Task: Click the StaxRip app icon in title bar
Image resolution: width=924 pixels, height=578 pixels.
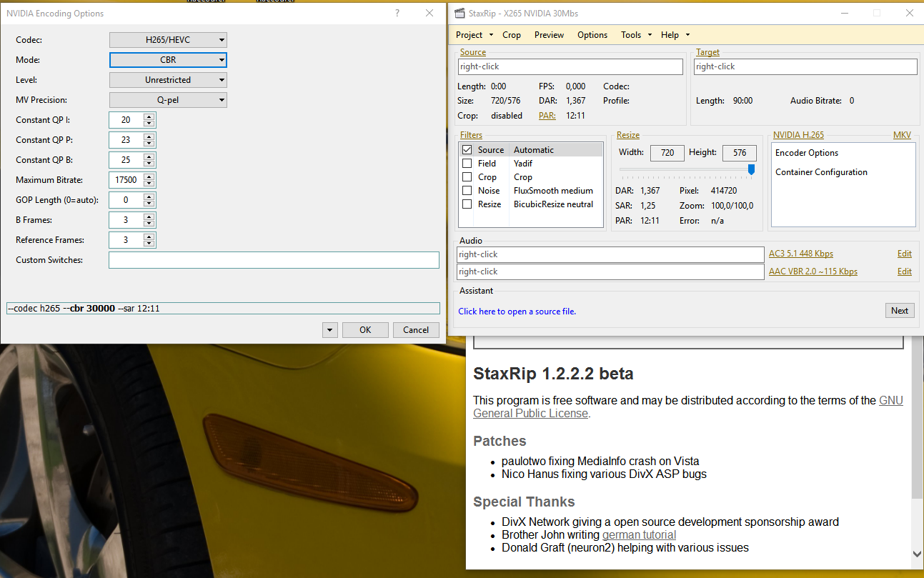Action: click(x=460, y=14)
